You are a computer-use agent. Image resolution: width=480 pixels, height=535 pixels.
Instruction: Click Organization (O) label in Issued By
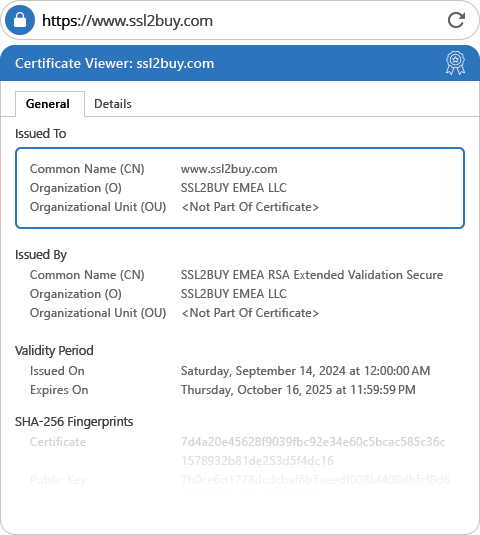tap(76, 294)
